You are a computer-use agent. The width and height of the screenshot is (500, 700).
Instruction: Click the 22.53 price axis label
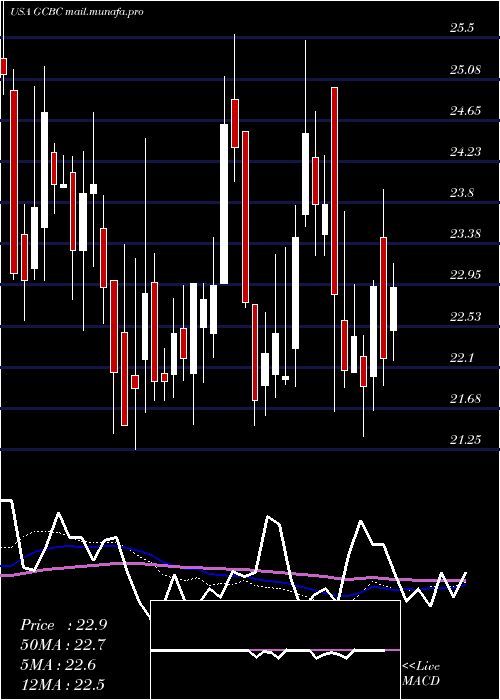pos(465,317)
